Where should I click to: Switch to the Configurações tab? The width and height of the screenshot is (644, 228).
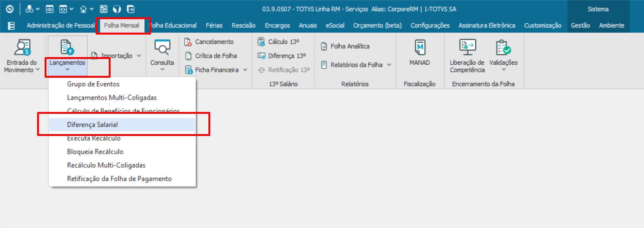(430, 26)
